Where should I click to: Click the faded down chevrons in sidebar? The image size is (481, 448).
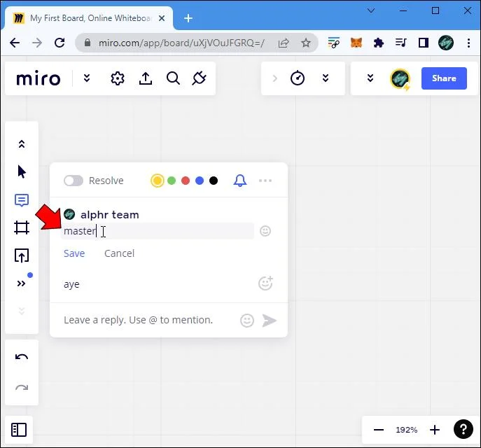[22, 311]
